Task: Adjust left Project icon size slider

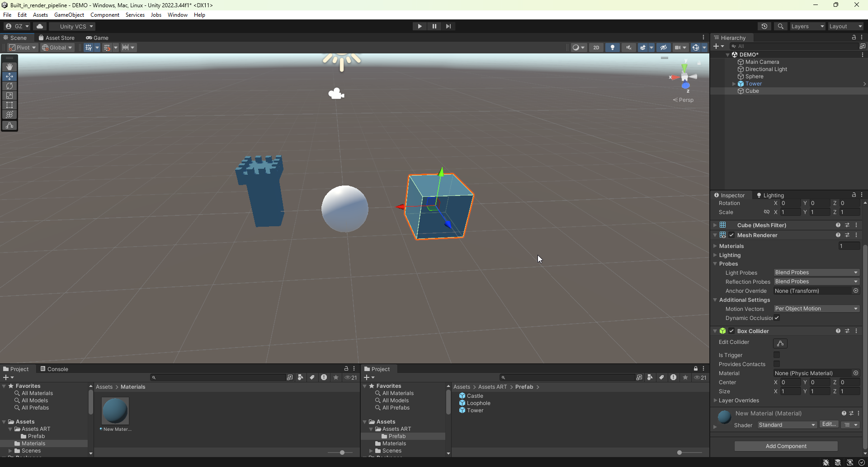Action: click(x=342, y=453)
